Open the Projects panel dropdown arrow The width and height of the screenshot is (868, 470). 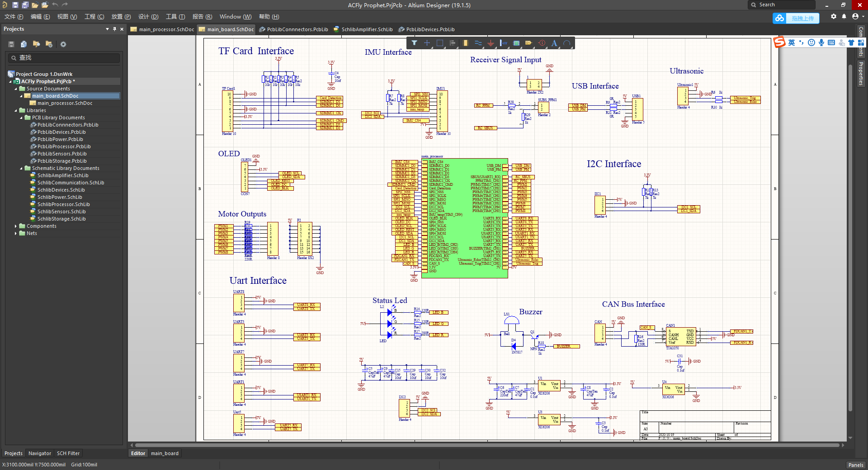(107, 29)
